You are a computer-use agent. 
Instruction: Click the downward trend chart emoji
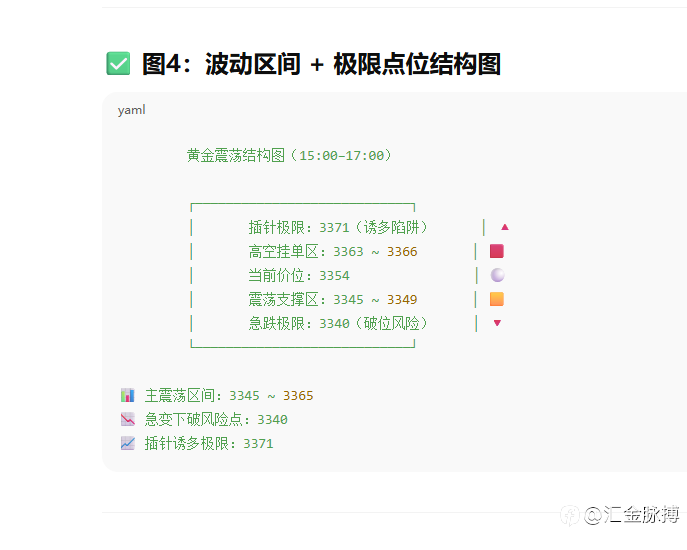(x=128, y=419)
